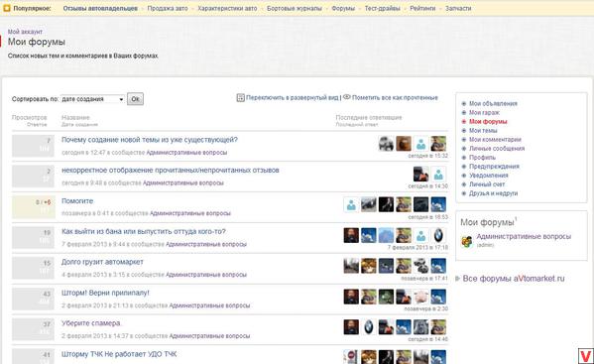Click second brown avatar in 'Почему создание' row
The image size is (594, 364).
404,144
